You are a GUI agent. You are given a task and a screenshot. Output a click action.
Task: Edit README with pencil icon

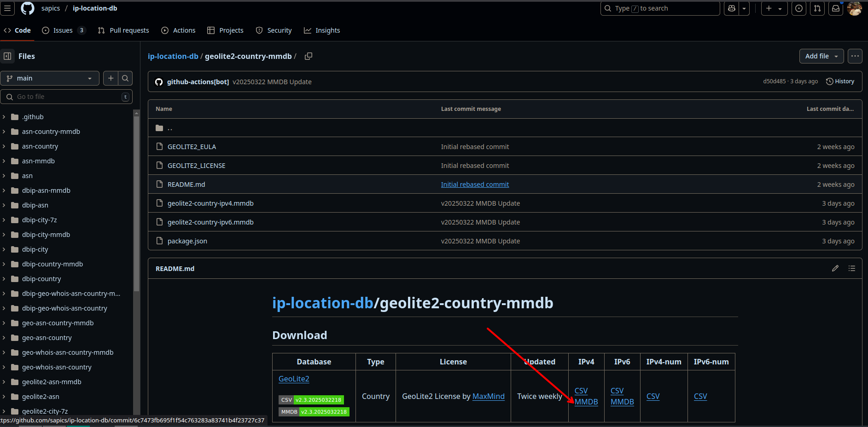point(835,268)
